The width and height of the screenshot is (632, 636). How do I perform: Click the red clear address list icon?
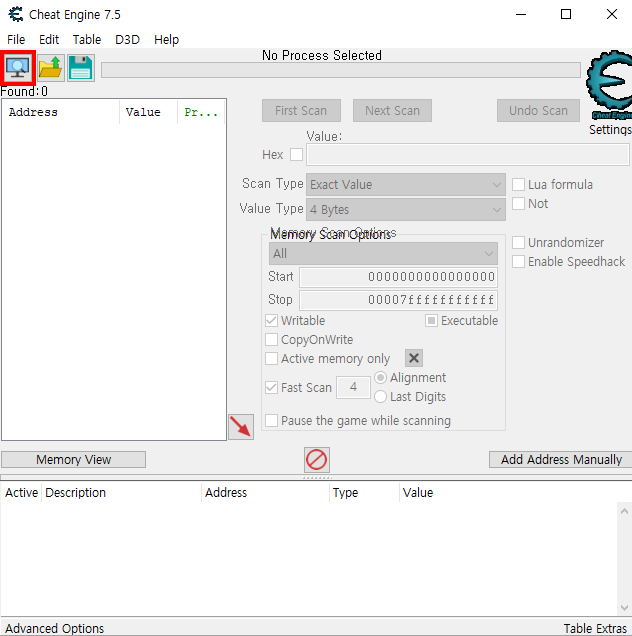coord(316,460)
